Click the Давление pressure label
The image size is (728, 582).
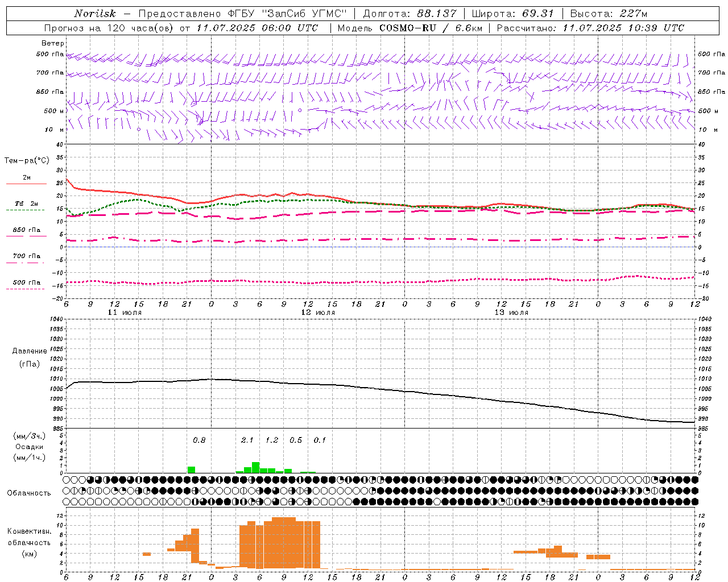(x=30, y=351)
